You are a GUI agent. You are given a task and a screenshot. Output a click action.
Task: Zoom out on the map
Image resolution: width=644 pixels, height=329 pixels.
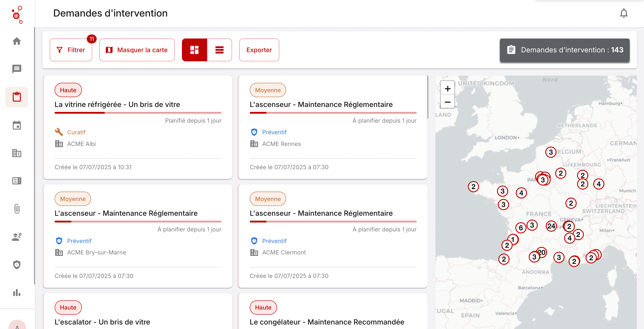(x=448, y=102)
